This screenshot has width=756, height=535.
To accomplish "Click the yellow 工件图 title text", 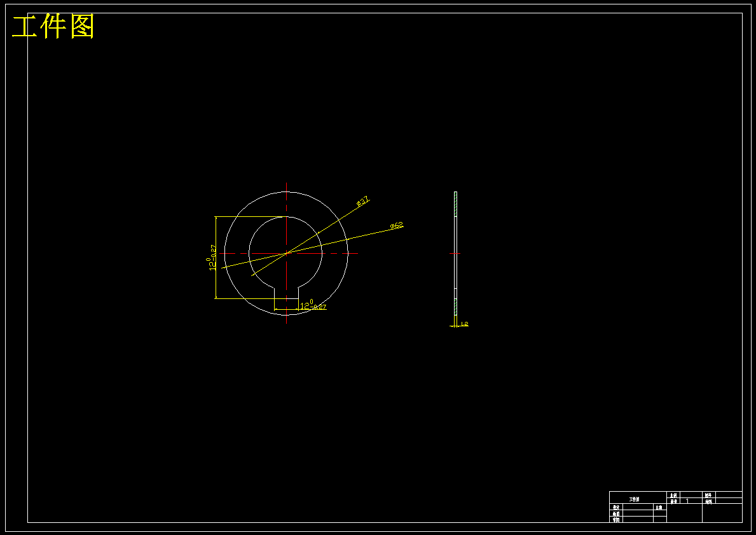I will point(53,27).
